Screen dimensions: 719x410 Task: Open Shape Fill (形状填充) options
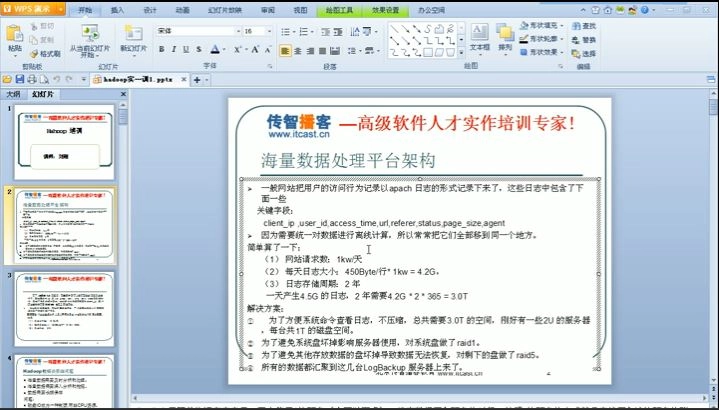click(542, 26)
